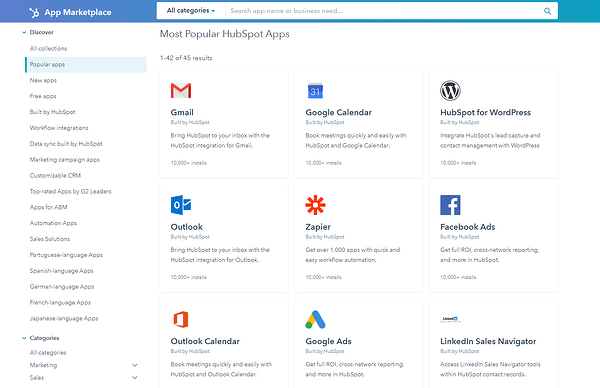The image size is (600, 388).
Task: Expand the Sales category chevron
Action: pos(135,378)
